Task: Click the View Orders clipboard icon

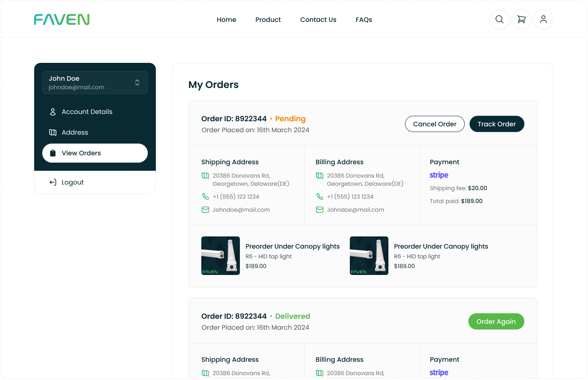Action: [53, 153]
